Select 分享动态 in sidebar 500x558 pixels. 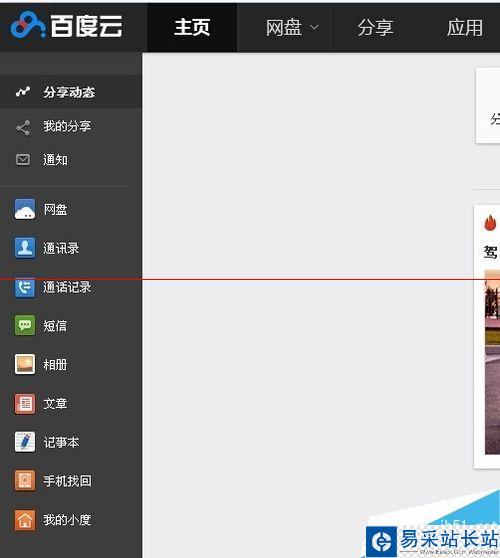[69, 92]
